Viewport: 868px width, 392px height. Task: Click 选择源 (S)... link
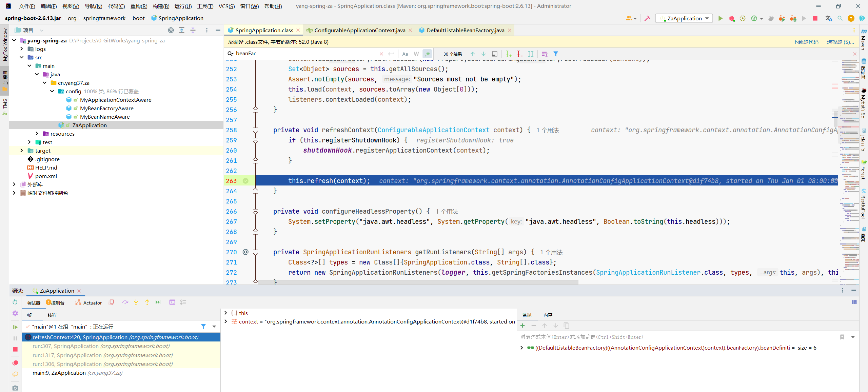[840, 42]
